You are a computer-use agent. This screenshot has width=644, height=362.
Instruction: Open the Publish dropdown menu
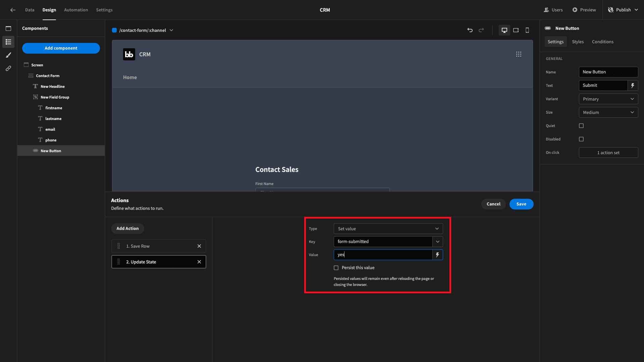(x=623, y=10)
